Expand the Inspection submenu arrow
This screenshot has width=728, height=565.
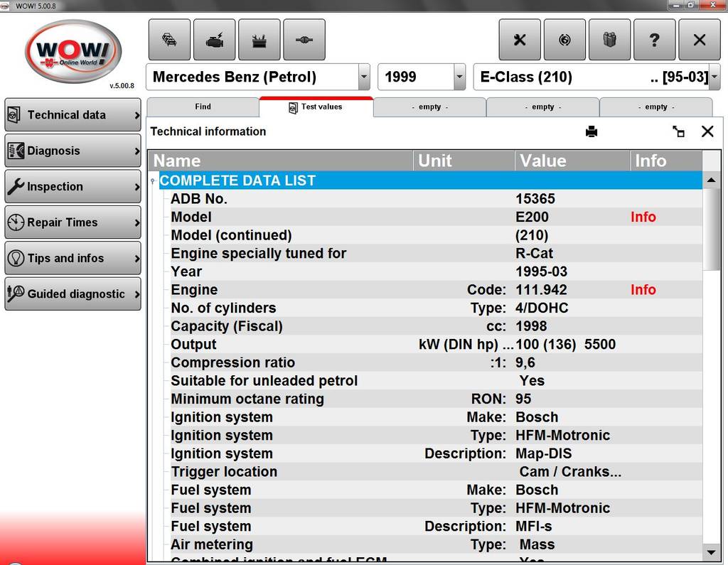click(137, 187)
